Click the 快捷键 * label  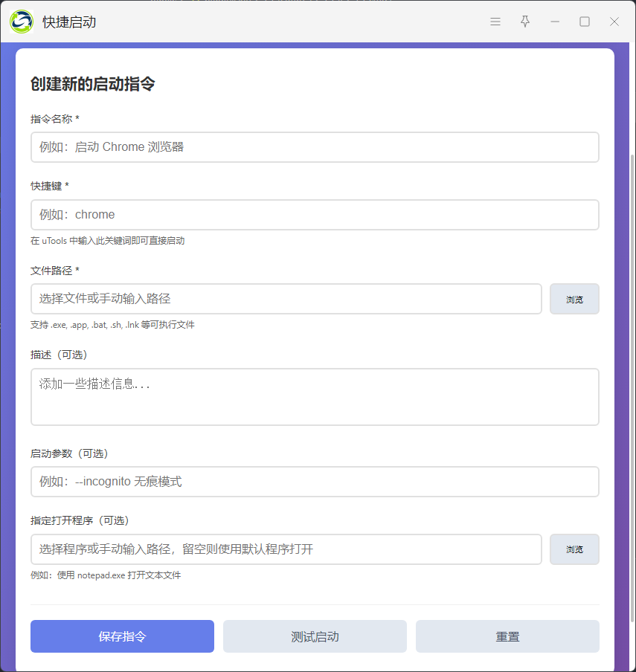pos(50,186)
